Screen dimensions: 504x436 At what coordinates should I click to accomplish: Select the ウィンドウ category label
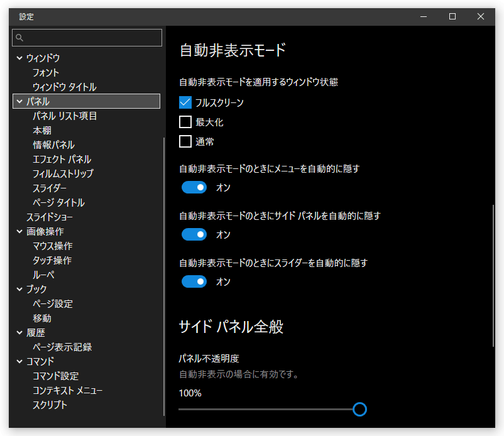click(43, 58)
